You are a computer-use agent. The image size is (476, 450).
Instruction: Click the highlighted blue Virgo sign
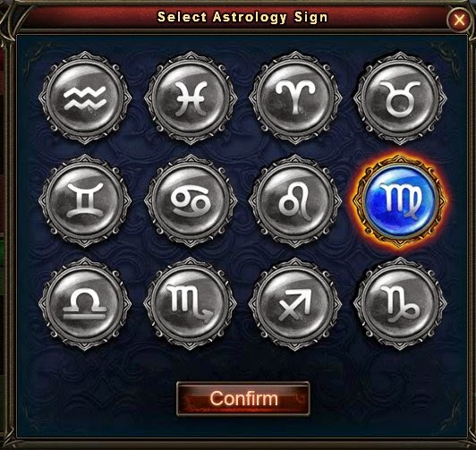point(400,200)
